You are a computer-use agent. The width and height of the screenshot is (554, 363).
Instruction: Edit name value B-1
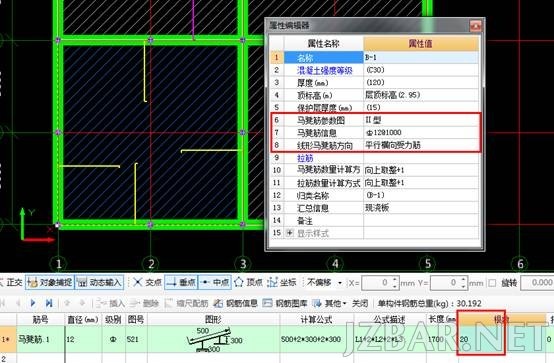421,57
